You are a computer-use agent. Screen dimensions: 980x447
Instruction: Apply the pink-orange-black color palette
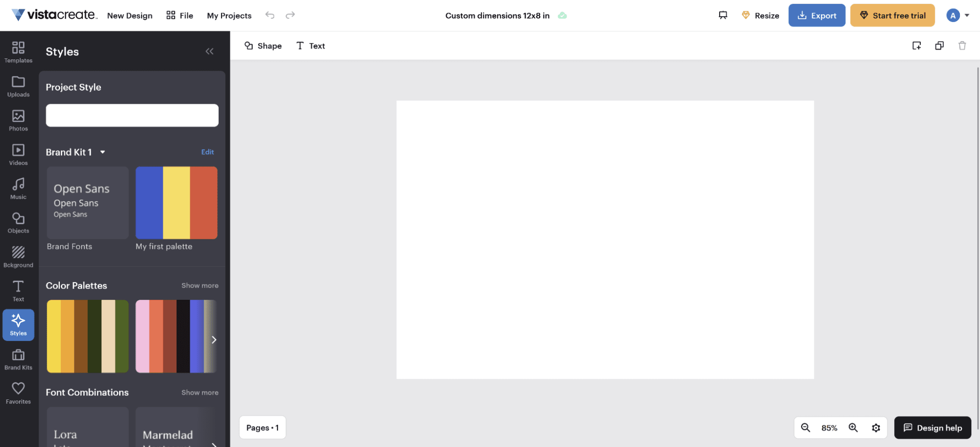(x=176, y=336)
